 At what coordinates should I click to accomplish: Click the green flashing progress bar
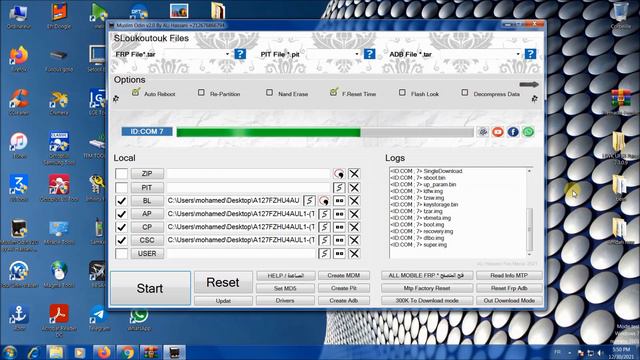point(325,132)
